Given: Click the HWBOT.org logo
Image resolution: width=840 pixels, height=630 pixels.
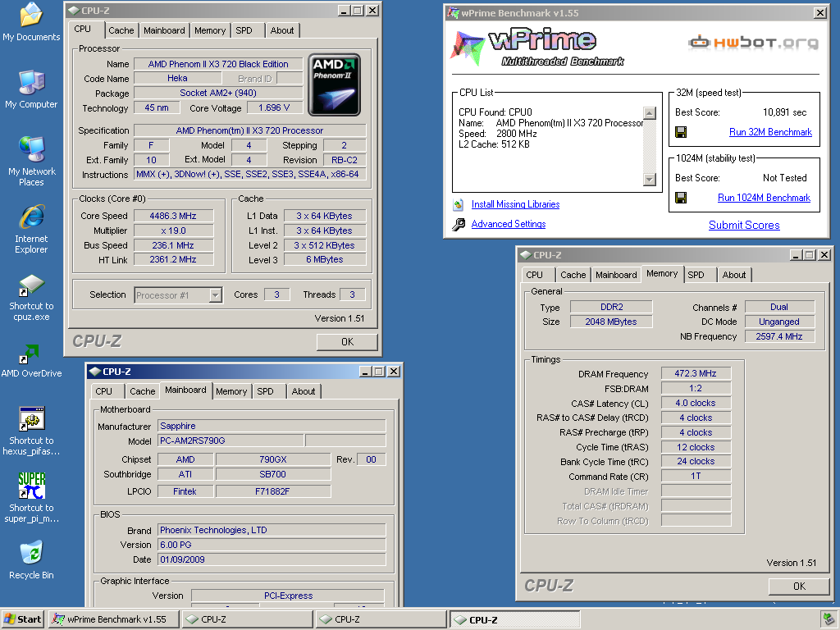Looking at the screenshot, I should click(x=753, y=42).
